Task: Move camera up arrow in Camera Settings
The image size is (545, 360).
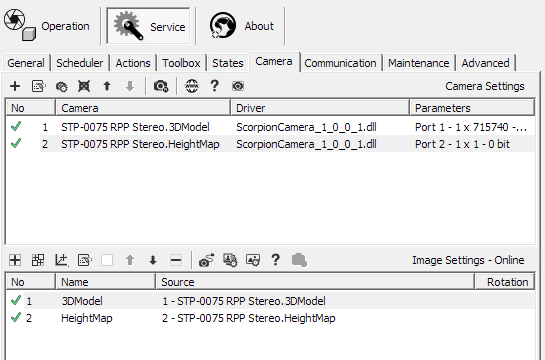Action: 107,86
